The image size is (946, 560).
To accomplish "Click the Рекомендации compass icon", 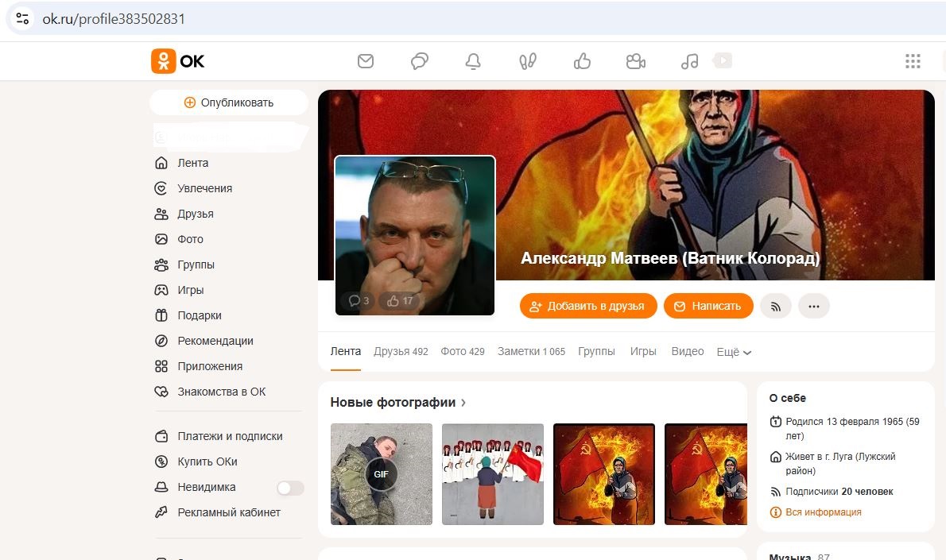I will tap(161, 341).
